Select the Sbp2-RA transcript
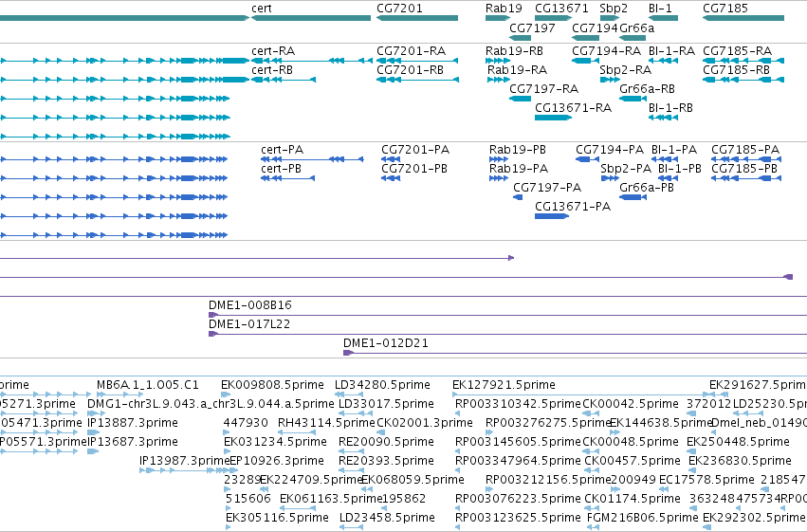 click(x=610, y=80)
